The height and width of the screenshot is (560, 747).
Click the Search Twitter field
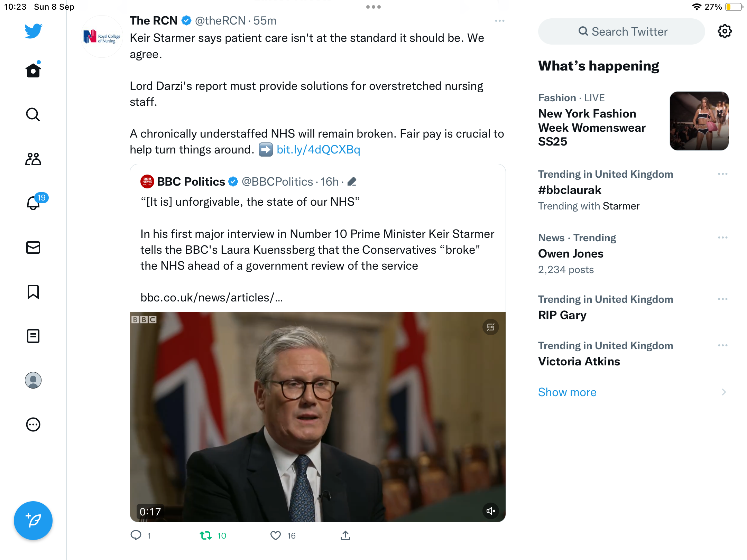[621, 31]
